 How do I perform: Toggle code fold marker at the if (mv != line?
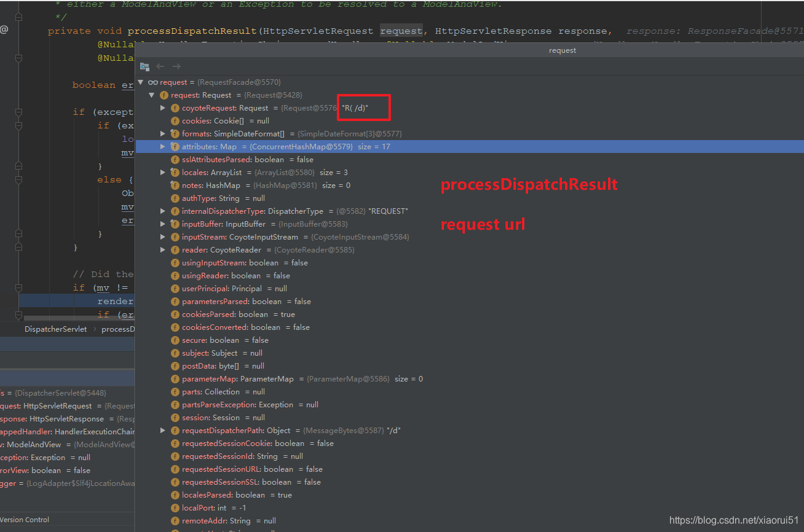pos(18,288)
